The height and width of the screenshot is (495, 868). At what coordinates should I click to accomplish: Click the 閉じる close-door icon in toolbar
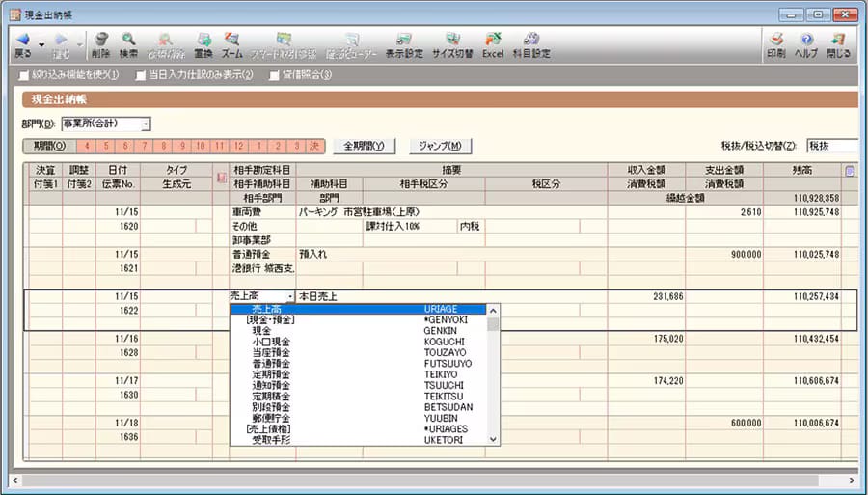tap(838, 40)
